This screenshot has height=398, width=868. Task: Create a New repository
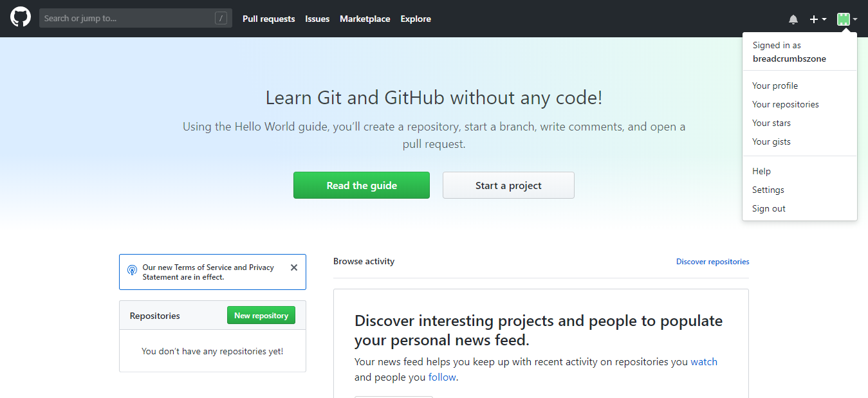261,315
